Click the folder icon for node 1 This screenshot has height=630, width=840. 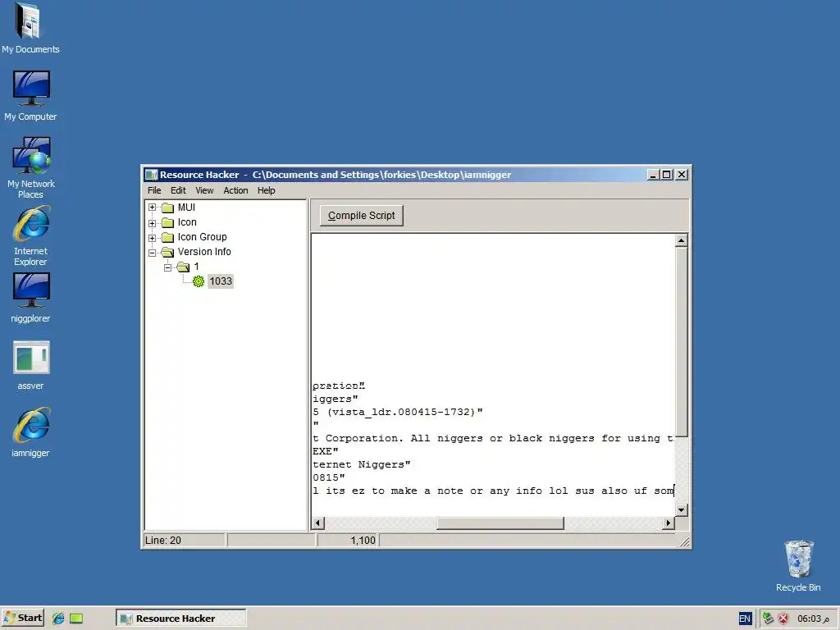183,267
